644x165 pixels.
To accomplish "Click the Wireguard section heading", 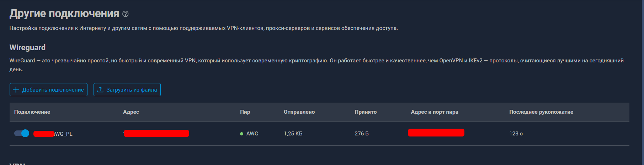I will coord(27,47).
